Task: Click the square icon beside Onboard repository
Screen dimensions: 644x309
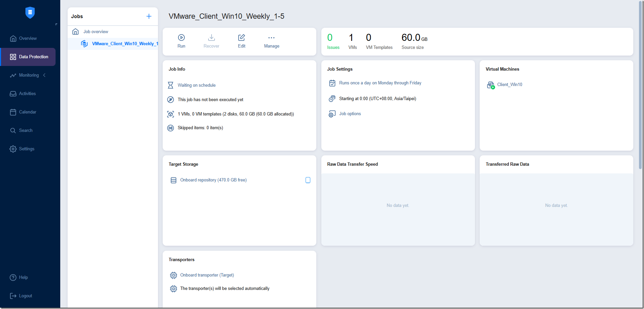Action: point(308,180)
